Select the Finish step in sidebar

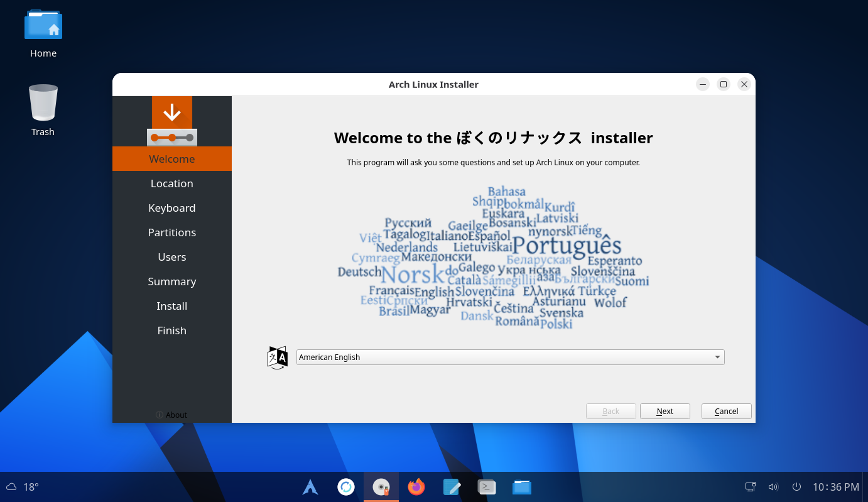point(172,330)
